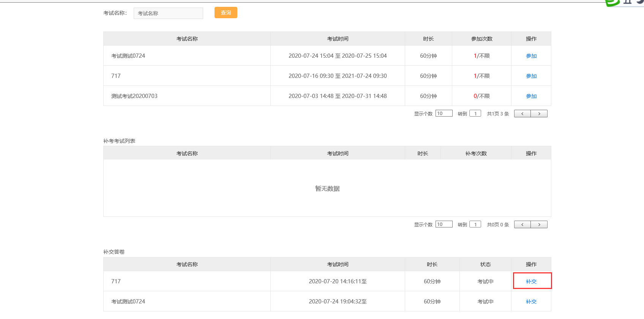Click the green Sogou input method icon

coord(612,3)
